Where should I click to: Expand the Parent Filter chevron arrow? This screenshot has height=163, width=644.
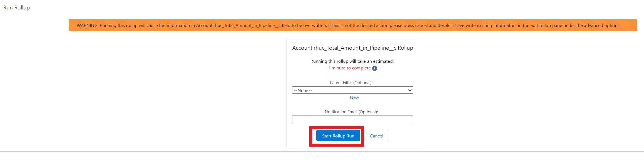pyautogui.click(x=410, y=90)
